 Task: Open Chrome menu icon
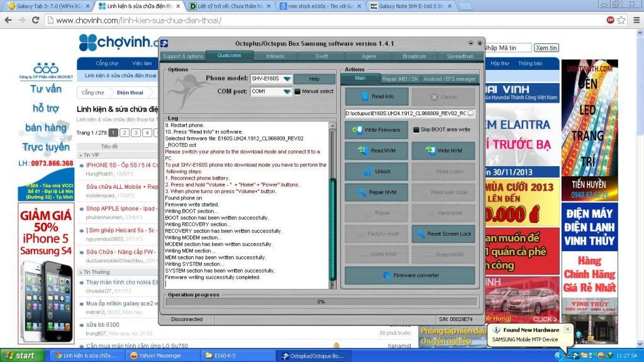click(x=636, y=20)
